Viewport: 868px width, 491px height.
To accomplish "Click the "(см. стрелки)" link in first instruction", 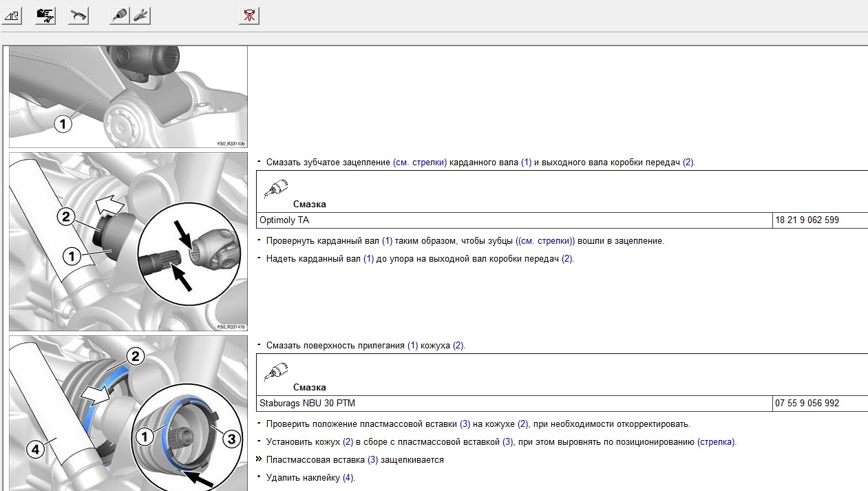I will 420,163.
